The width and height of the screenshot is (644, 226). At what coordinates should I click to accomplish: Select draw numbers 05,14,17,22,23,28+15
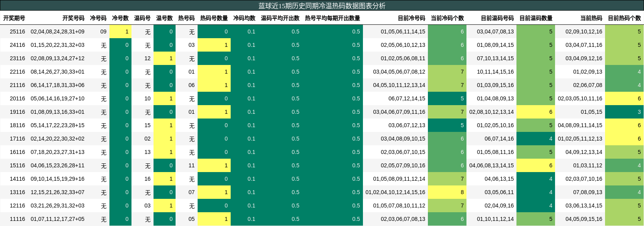point(57,125)
